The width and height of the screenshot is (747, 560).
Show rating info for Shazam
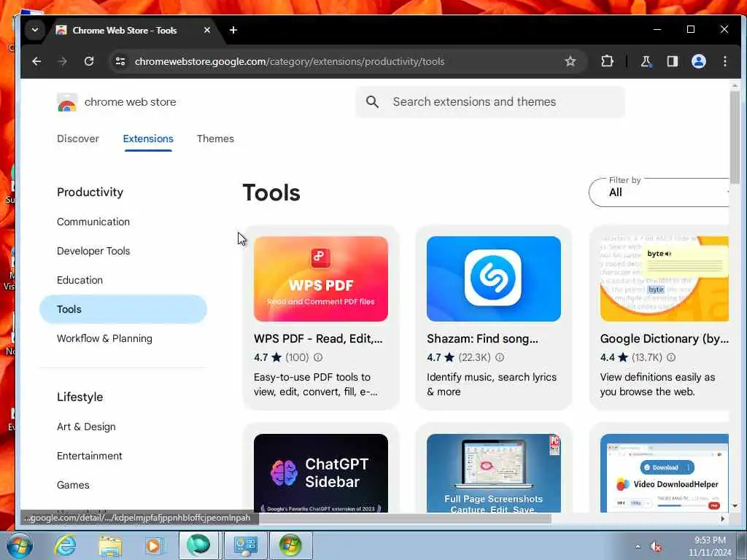pyautogui.click(x=499, y=357)
